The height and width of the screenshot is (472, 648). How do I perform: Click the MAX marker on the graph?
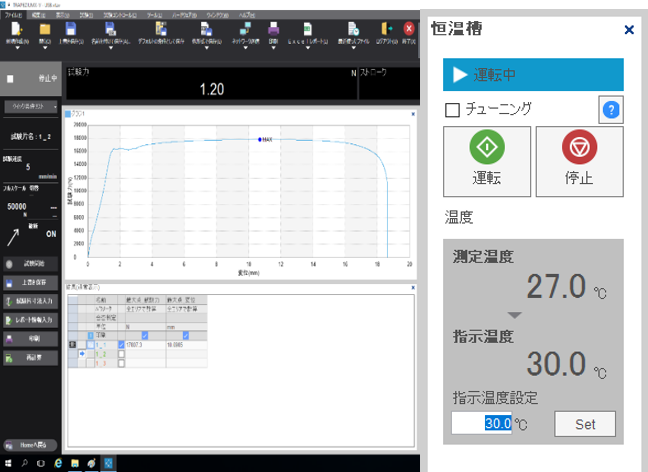pos(257,140)
